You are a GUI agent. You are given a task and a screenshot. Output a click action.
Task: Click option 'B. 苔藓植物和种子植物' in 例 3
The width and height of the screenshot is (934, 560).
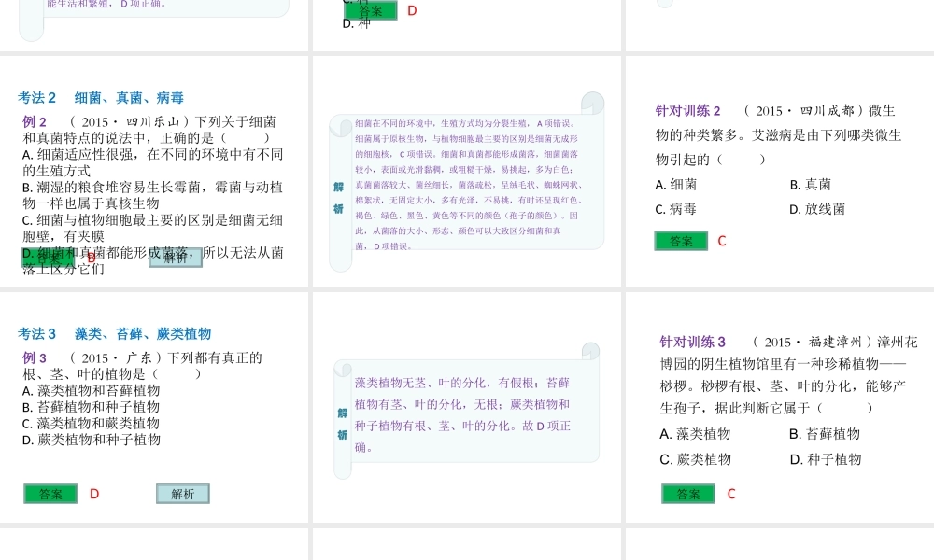(92, 407)
